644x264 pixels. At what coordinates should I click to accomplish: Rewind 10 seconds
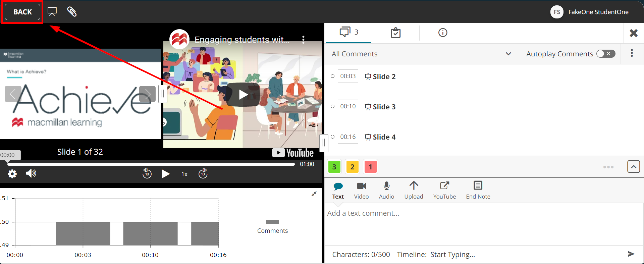tap(147, 173)
